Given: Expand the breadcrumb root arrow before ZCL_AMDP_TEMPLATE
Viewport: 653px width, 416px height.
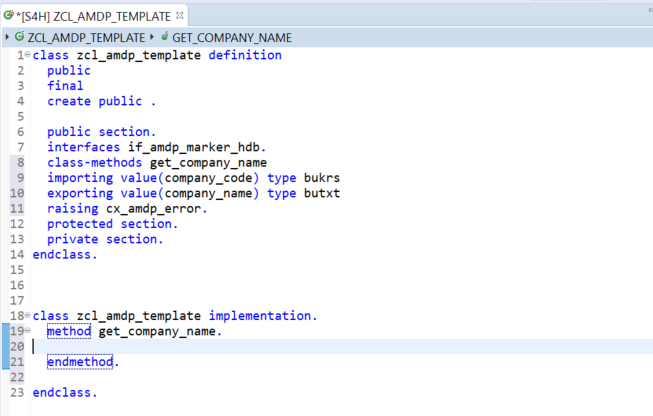Looking at the screenshot, I should click(7, 37).
